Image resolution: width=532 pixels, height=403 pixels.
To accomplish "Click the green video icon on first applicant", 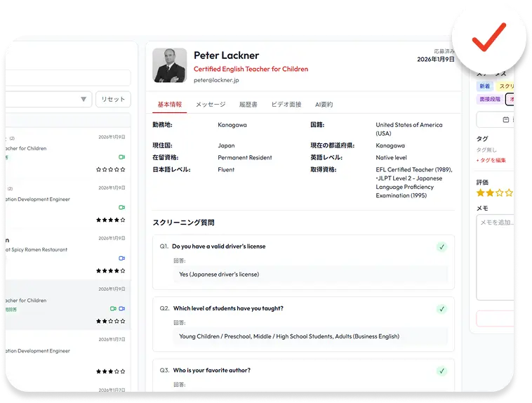I will click(122, 157).
